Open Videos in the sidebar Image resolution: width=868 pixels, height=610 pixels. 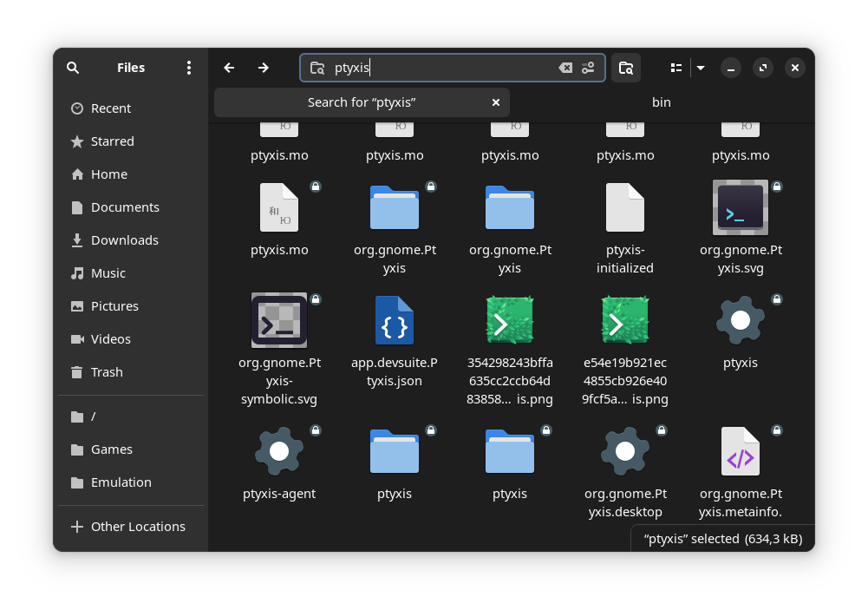(131, 339)
